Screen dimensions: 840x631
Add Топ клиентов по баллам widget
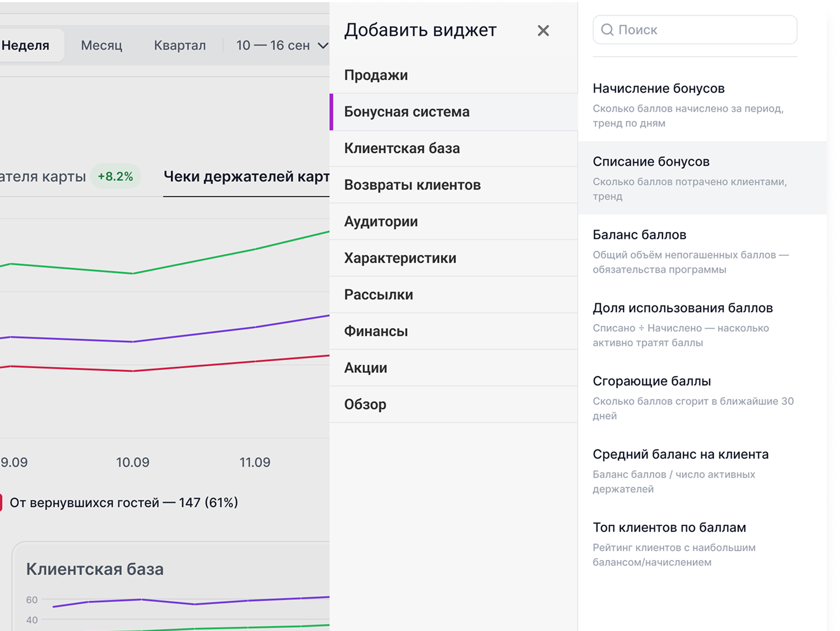click(702, 544)
